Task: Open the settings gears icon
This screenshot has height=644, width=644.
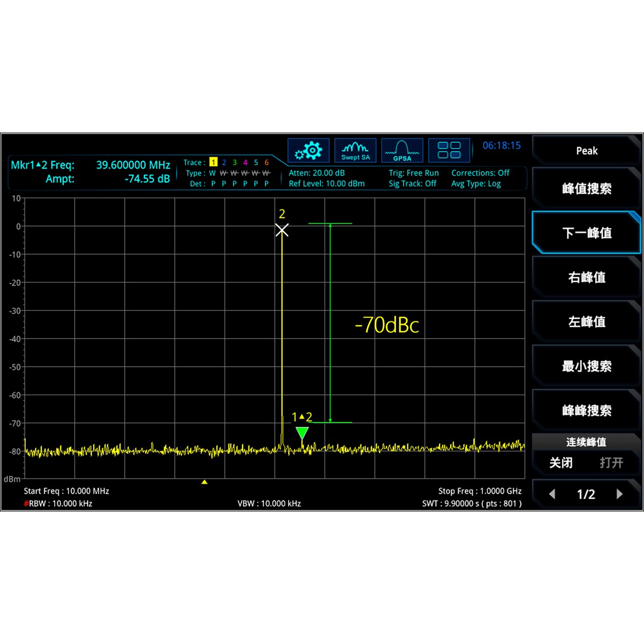Action: [308, 151]
